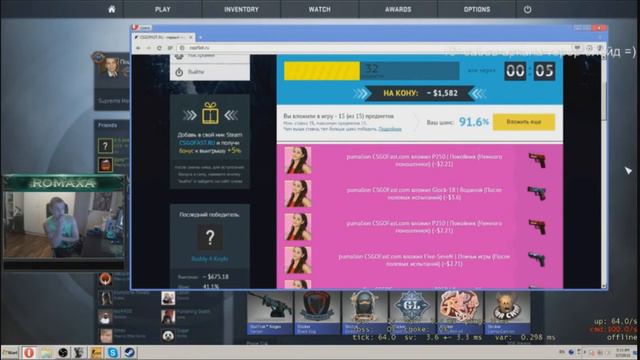
Task: Open the PLAY menu
Action: pyautogui.click(x=162, y=9)
